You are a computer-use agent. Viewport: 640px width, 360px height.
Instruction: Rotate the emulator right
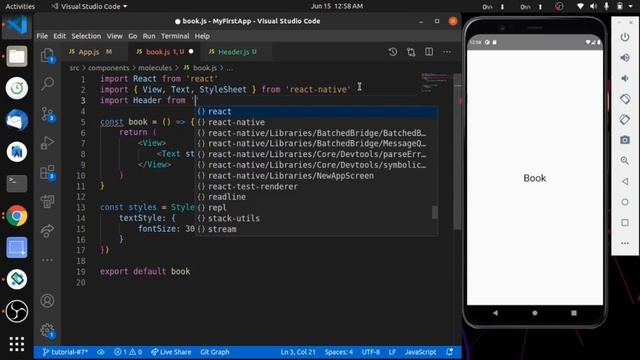click(625, 120)
